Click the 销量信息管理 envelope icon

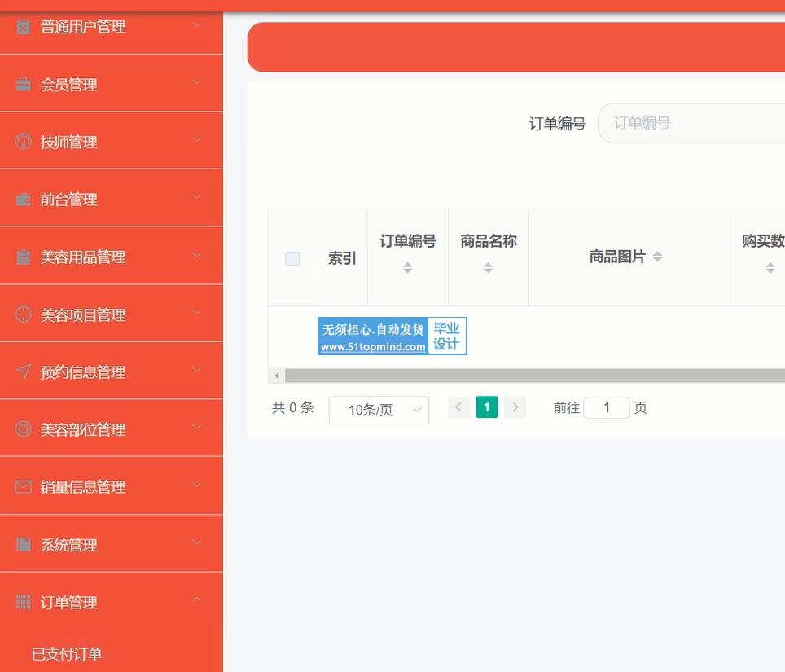click(23, 487)
